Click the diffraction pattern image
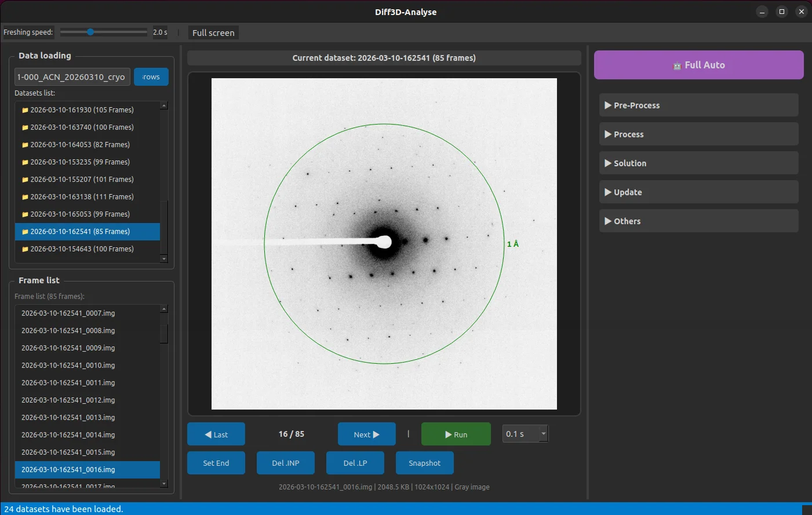Viewport: 812px width, 515px height. (x=384, y=244)
